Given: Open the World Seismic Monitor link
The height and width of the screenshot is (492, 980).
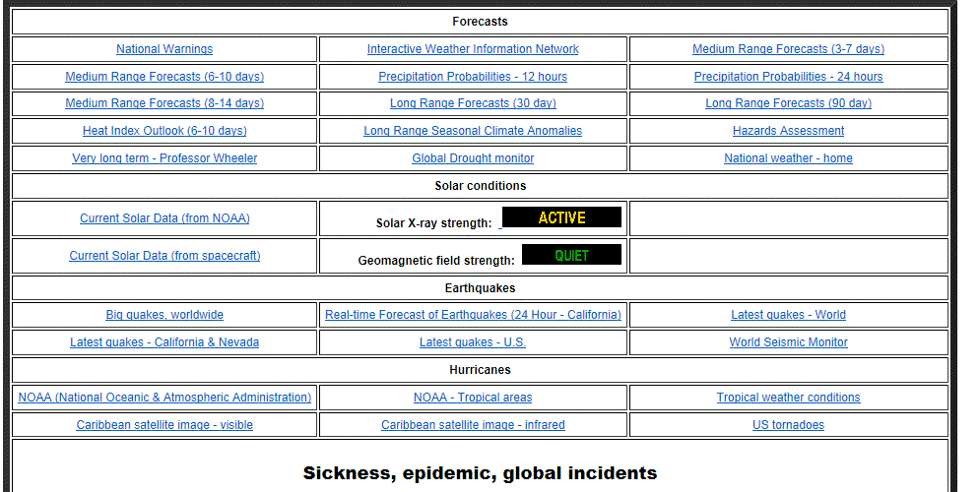Looking at the screenshot, I should pos(788,342).
